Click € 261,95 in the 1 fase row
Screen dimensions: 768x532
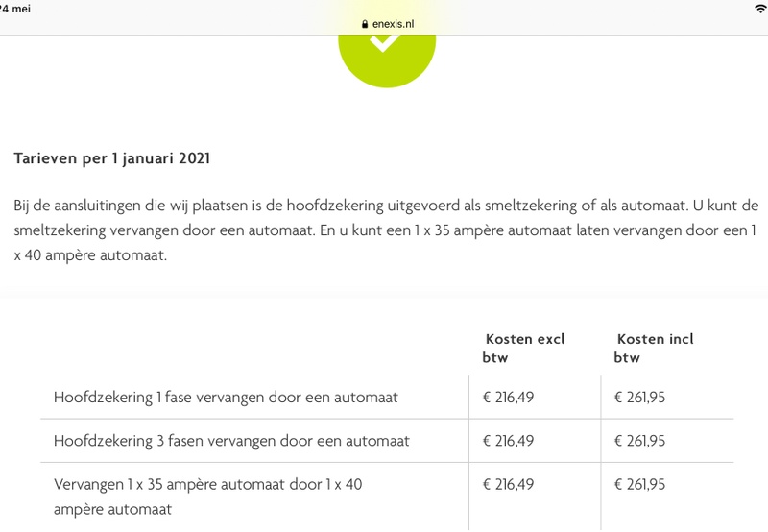point(639,397)
